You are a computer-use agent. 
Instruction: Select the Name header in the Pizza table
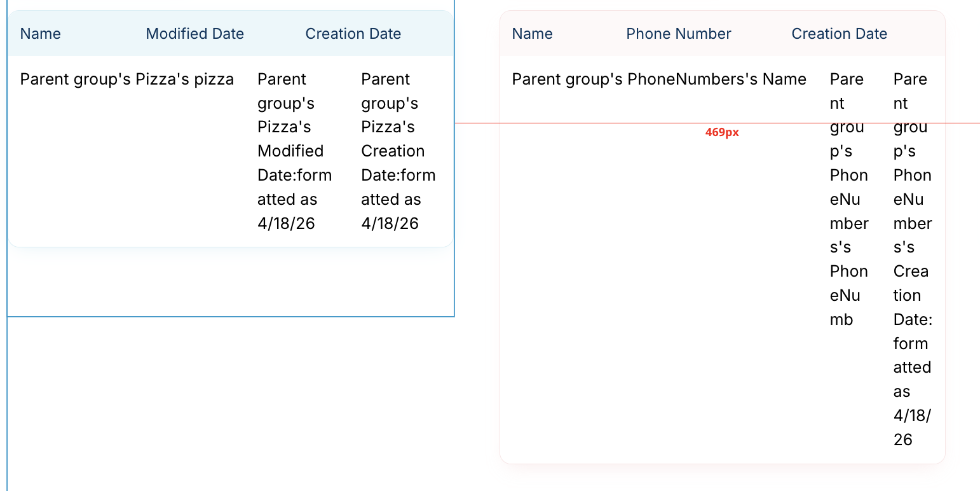[x=41, y=34]
